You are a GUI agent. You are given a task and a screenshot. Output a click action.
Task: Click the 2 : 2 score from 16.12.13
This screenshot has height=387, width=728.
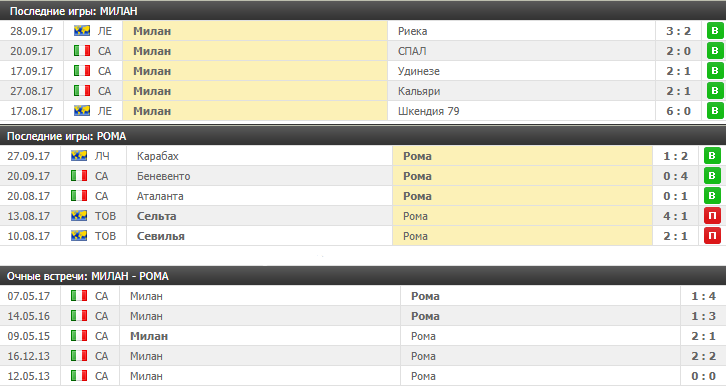[703, 356]
